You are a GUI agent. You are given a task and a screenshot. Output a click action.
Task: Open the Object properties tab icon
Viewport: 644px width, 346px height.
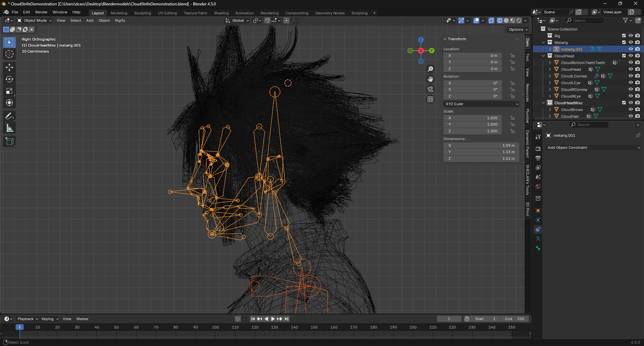point(538,211)
